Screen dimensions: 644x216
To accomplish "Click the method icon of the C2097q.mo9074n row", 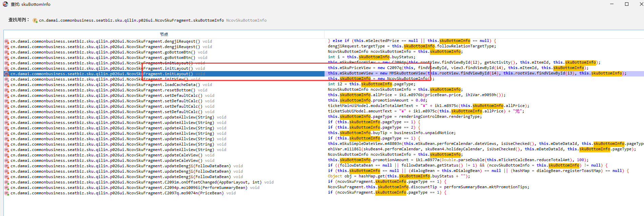I will point(6,193).
